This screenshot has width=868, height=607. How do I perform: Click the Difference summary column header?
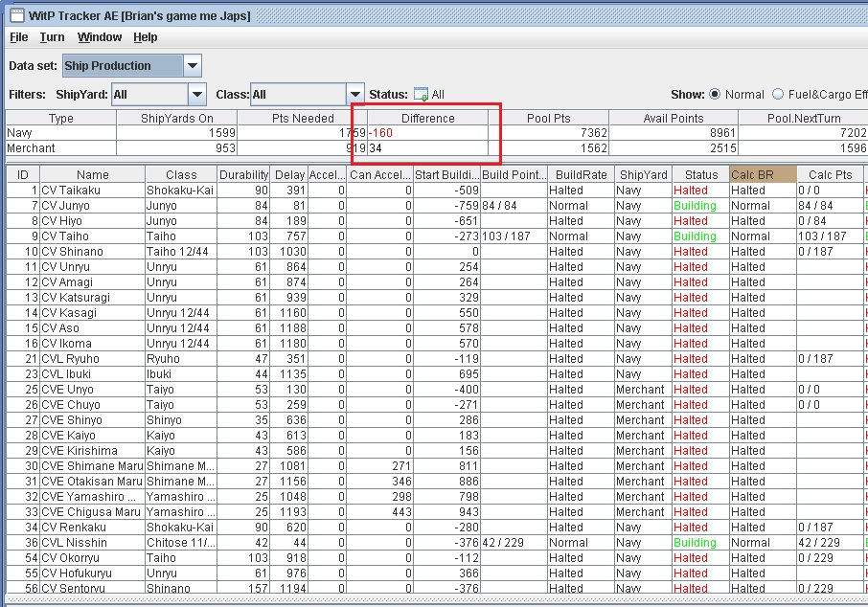click(428, 119)
